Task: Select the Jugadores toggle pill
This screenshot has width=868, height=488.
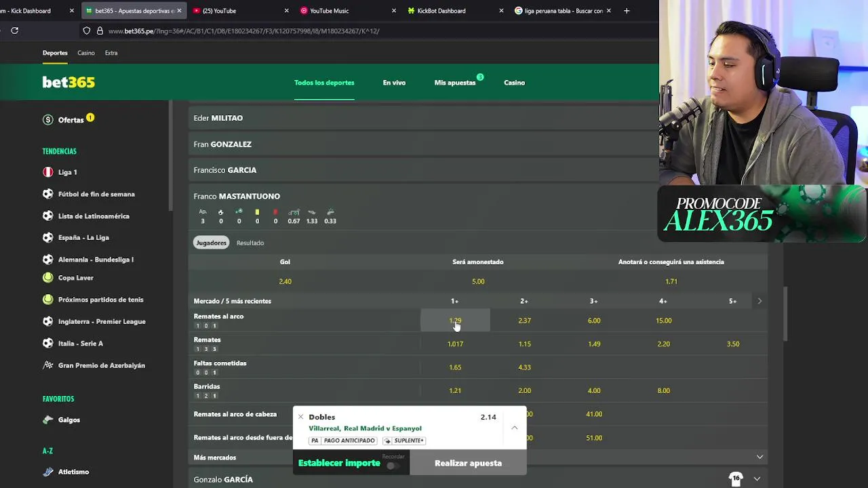Action: pos(211,243)
